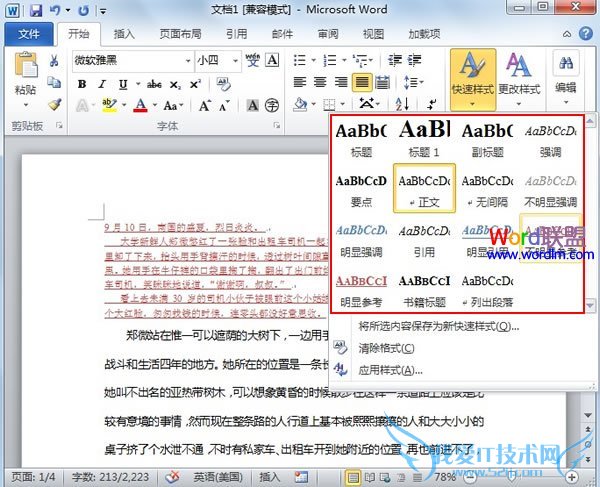The height and width of the screenshot is (487, 600).
Task: Click the Character Shading icon
Action: click(x=253, y=105)
